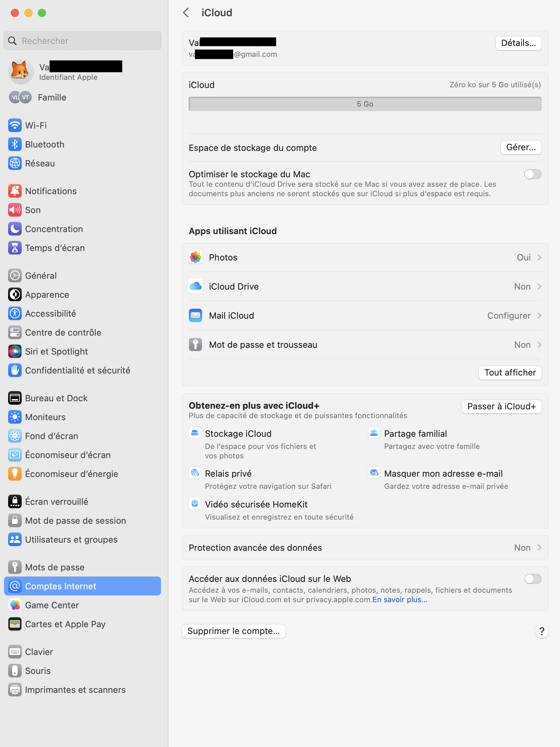560x747 pixels.
Task: Click the Mail iCloud envelope icon
Action: [195, 316]
